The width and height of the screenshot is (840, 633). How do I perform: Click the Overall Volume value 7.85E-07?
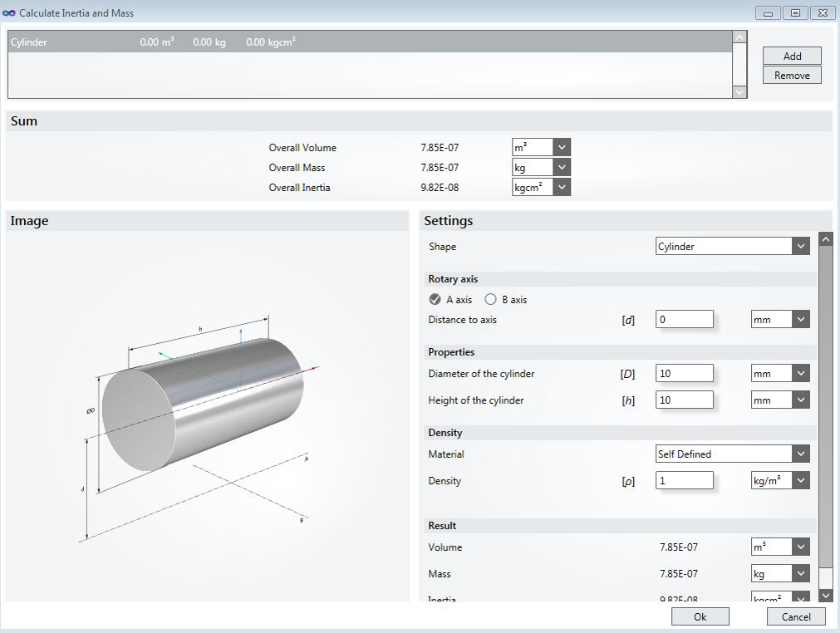pyautogui.click(x=440, y=147)
